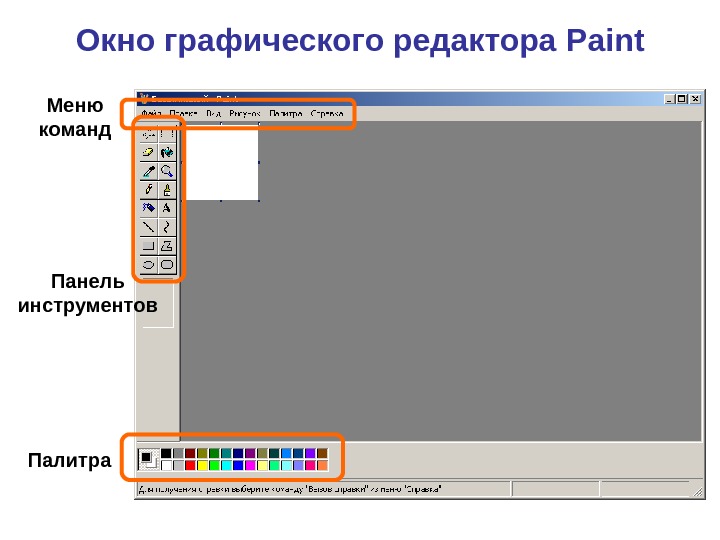This screenshot has height=540, width=720.
Task: Choose the orange palette swatch
Action: tap(322, 466)
